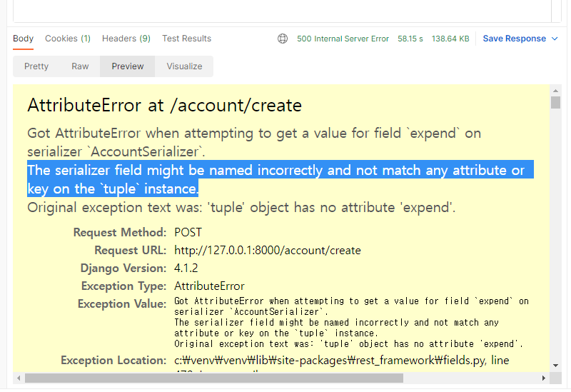Click the 58.15 s response time
The height and width of the screenshot is (392, 571).
coord(410,39)
